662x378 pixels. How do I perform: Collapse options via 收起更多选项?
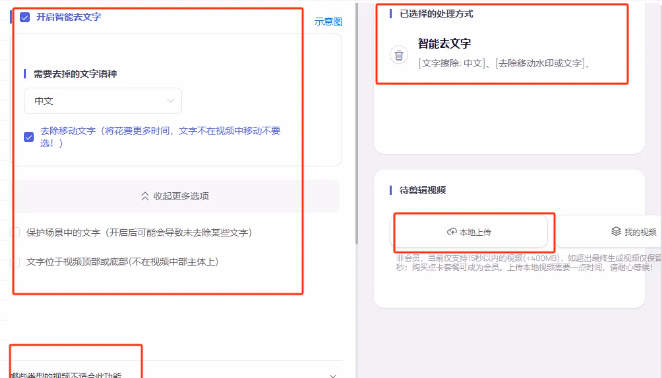[x=175, y=196]
